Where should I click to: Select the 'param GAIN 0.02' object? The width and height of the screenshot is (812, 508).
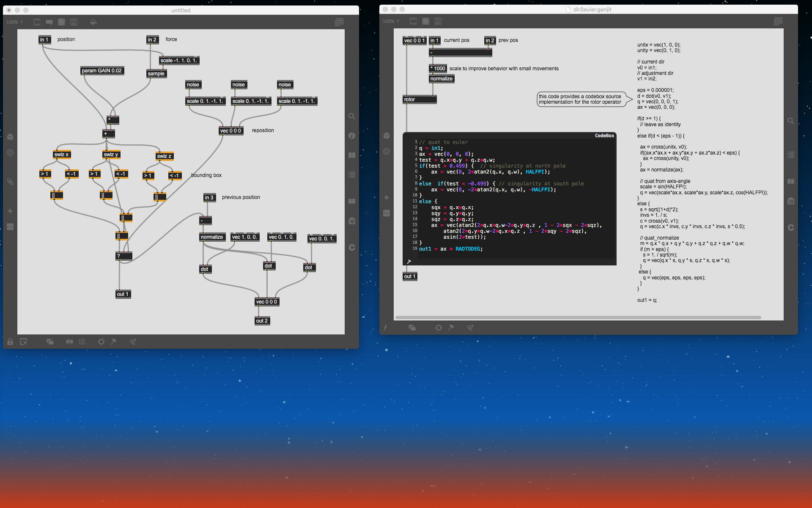[102, 71]
